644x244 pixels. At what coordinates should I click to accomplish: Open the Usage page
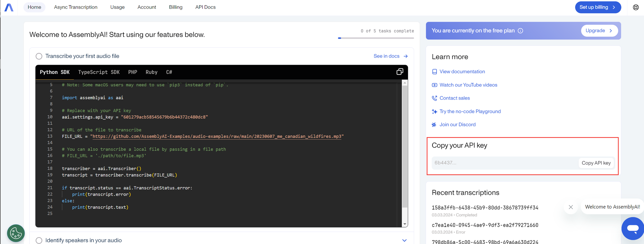coord(118,7)
